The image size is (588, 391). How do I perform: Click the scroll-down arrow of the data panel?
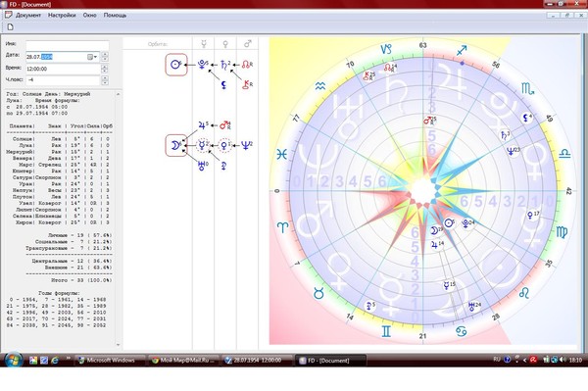[119, 345]
